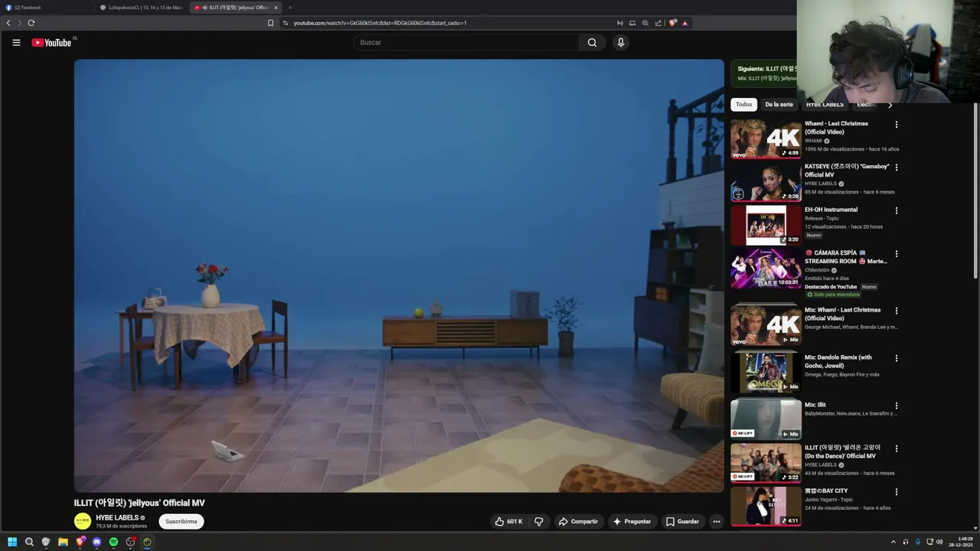The height and width of the screenshot is (551, 980).
Task: Open Spotify from the taskbar
Action: pos(113,542)
